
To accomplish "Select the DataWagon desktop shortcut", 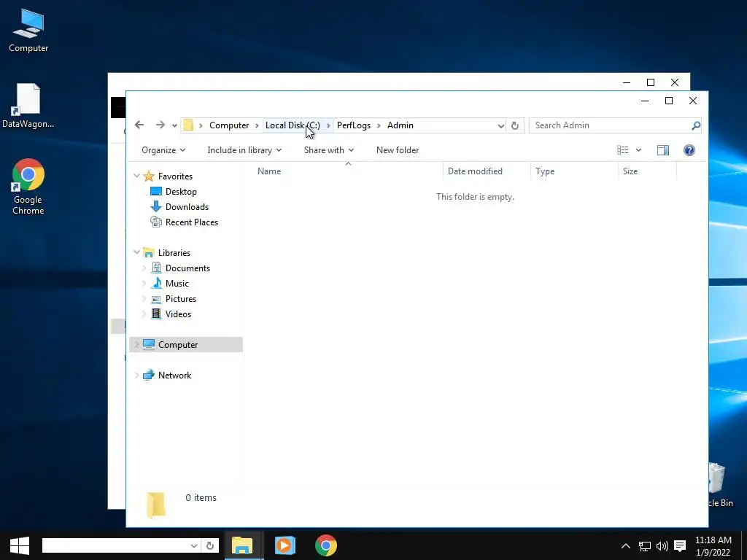I will point(28,106).
